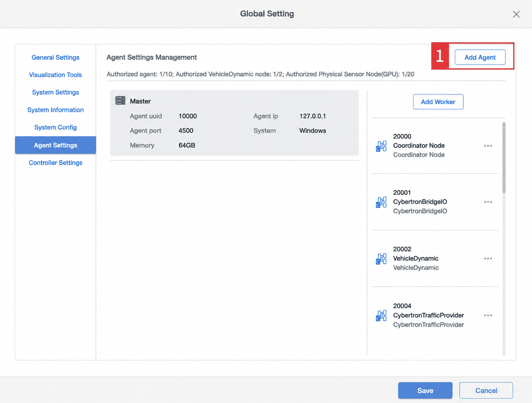Click Memory value 64GB
Screen dimensions: 532x403
187,145
